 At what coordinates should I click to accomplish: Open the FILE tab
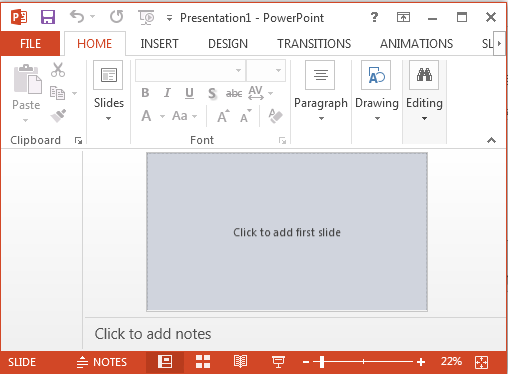pyautogui.click(x=30, y=44)
